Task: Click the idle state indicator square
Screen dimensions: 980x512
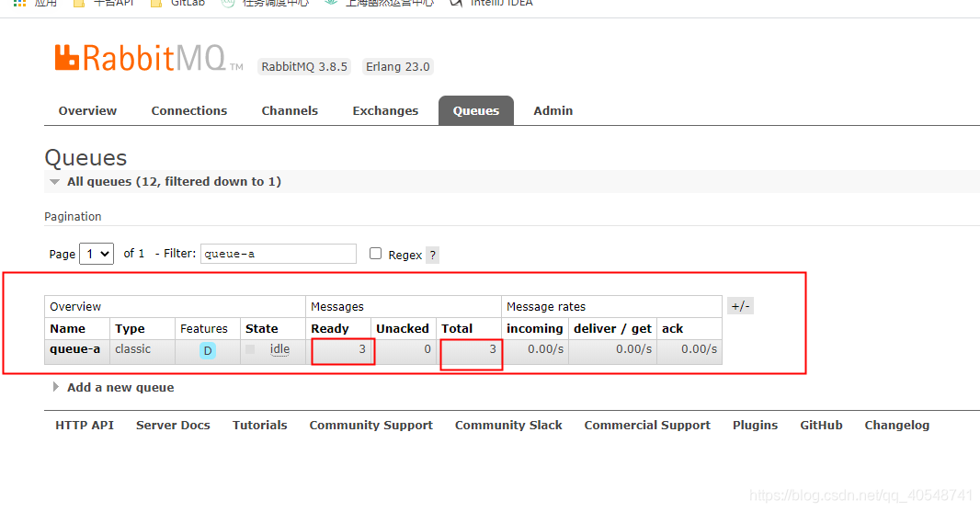Action: (250, 349)
